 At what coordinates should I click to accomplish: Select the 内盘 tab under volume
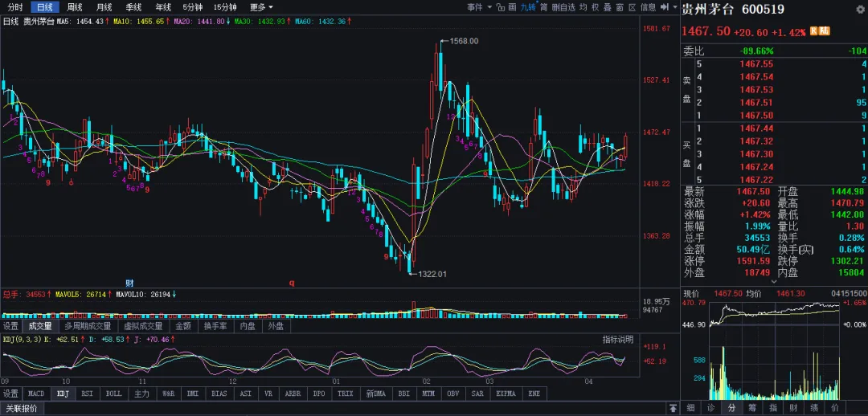click(248, 326)
